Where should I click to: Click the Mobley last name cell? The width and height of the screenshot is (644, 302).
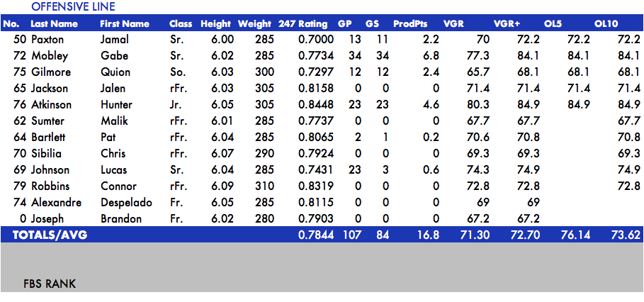click(x=50, y=56)
